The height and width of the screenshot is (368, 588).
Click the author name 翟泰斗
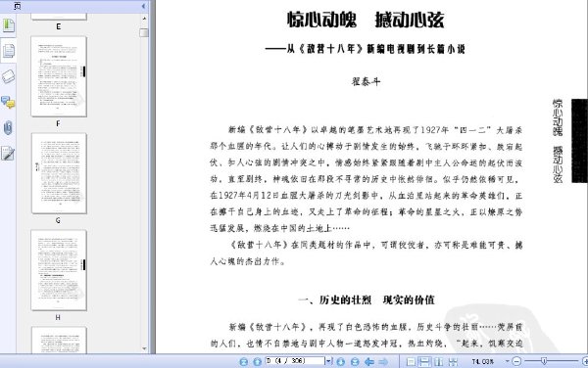click(366, 81)
